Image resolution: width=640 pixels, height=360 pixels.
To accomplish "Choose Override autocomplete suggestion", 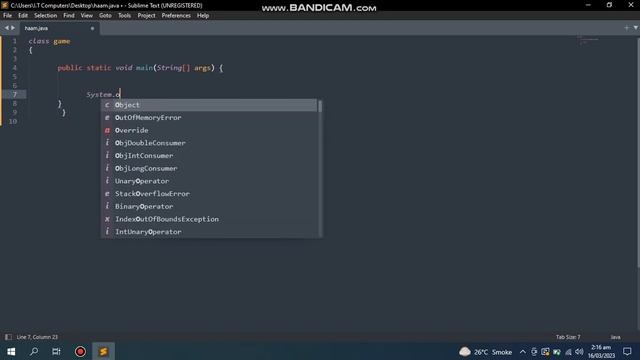I will (209, 130).
